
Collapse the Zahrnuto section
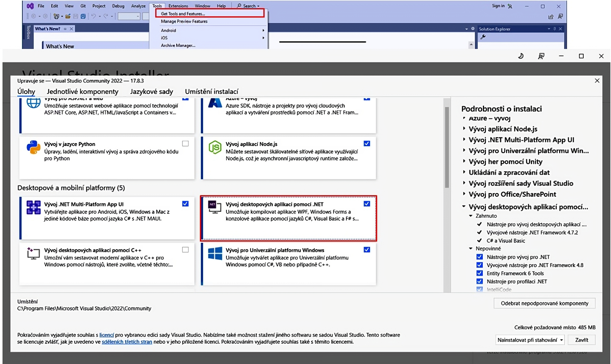coord(471,216)
